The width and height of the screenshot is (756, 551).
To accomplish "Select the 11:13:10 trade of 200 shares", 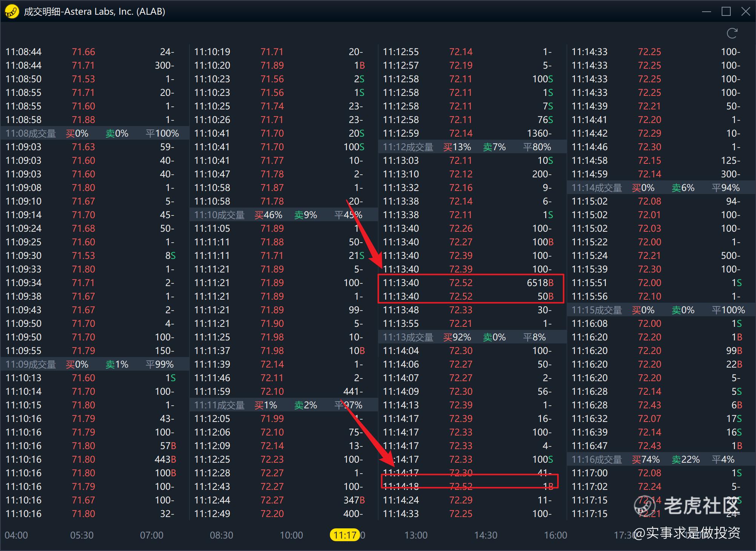I will click(472, 174).
